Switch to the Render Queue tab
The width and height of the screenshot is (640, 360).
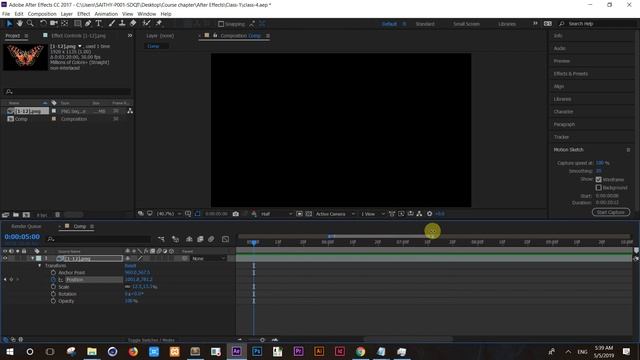point(26,226)
